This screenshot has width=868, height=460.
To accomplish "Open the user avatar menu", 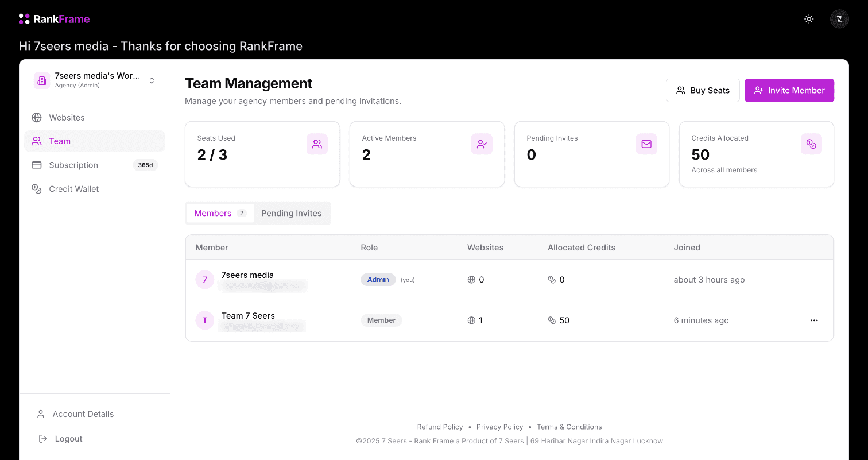I will (839, 19).
